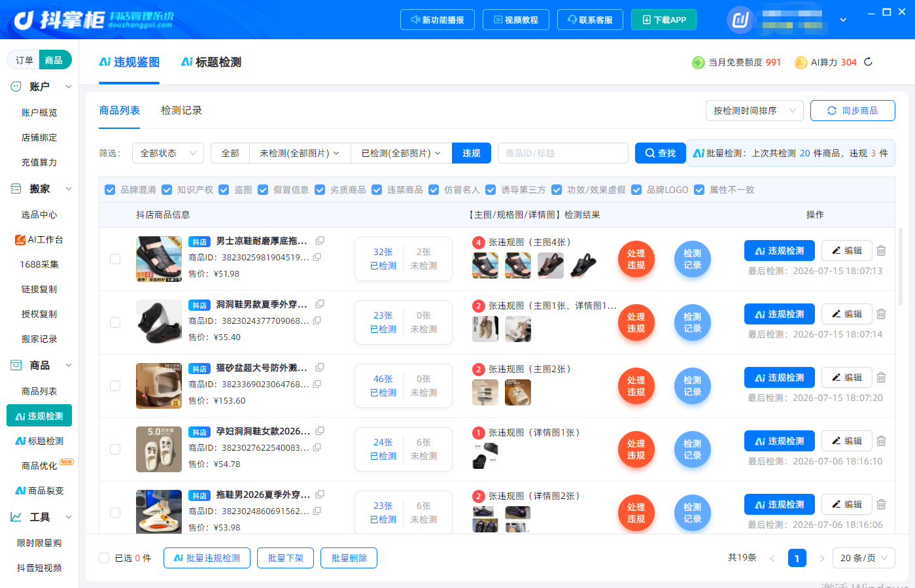Expand 按检测时间排序 sort dropdown
Image resolution: width=915 pixels, height=588 pixels.
tap(754, 111)
